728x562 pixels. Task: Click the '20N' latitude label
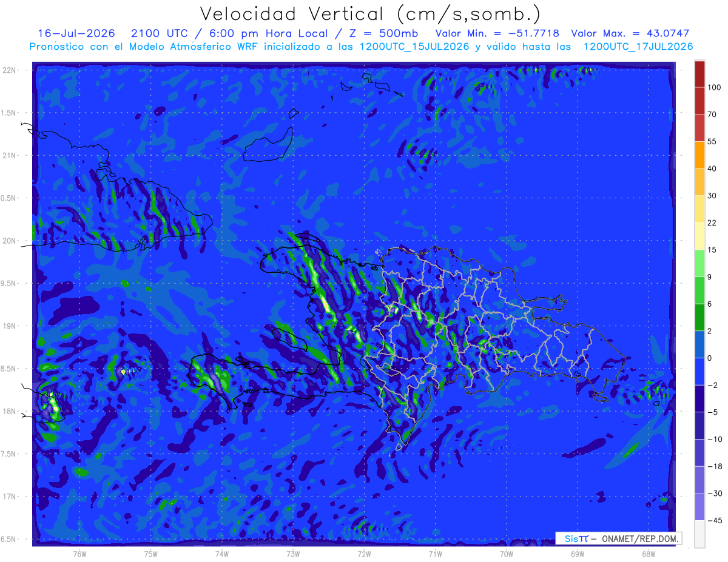coord(9,241)
